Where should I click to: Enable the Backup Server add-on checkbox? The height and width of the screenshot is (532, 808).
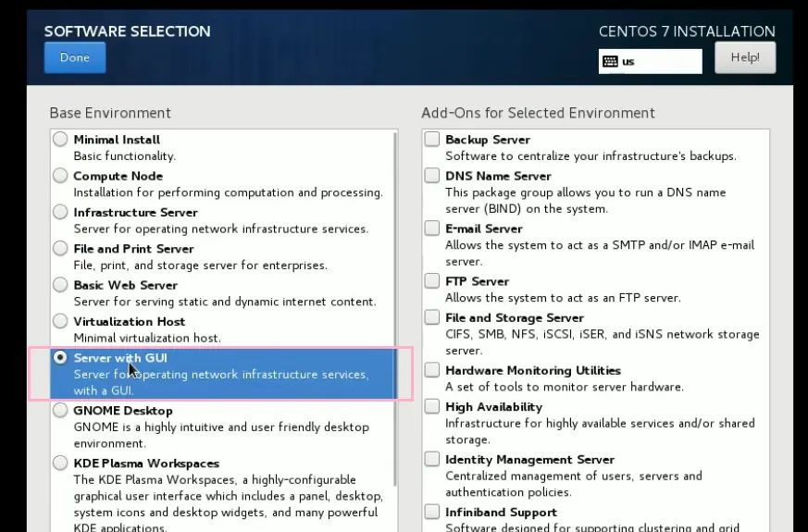coord(432,139)
